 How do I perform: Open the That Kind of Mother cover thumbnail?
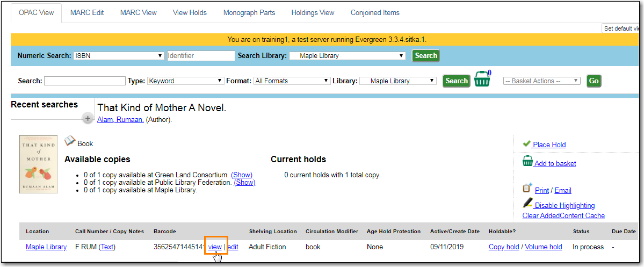pos(39,164)
